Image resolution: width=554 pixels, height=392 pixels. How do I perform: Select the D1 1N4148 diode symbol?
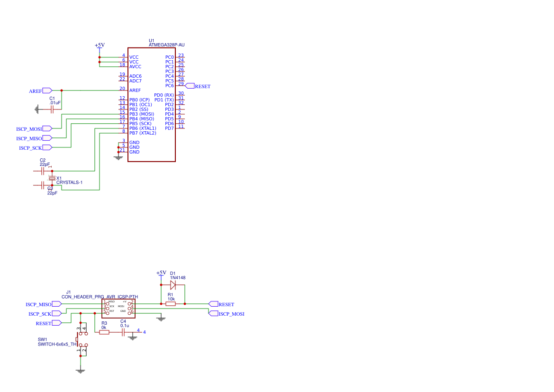173,285
